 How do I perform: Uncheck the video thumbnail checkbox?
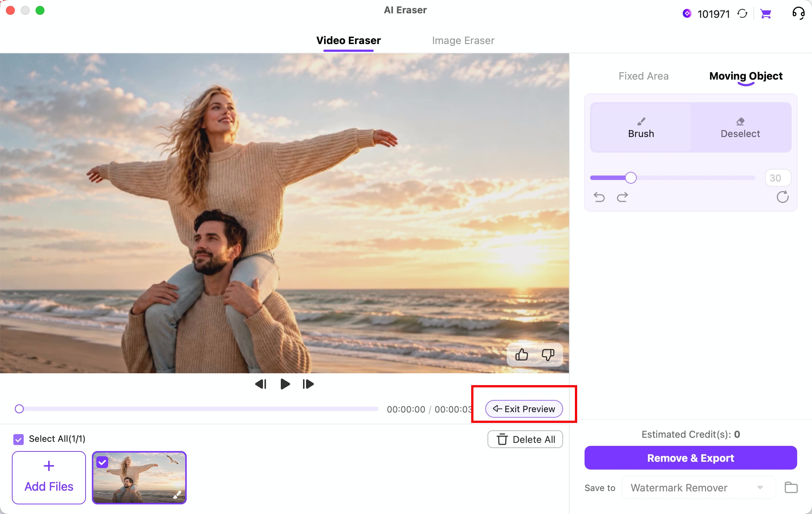tap(102, 462)
